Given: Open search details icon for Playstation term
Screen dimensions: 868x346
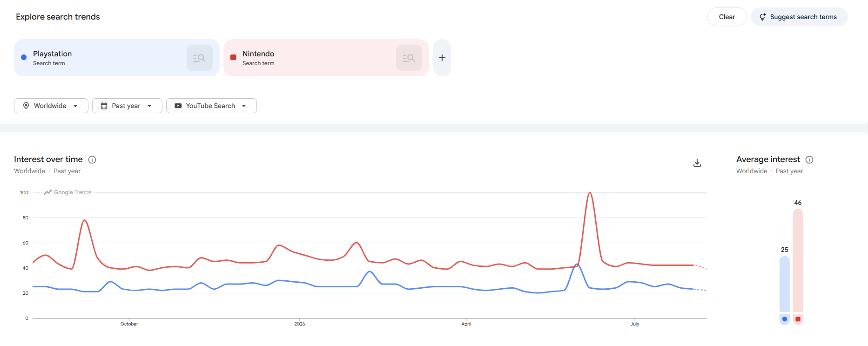Looking at the screenshot, I should (x=200, y=58).
